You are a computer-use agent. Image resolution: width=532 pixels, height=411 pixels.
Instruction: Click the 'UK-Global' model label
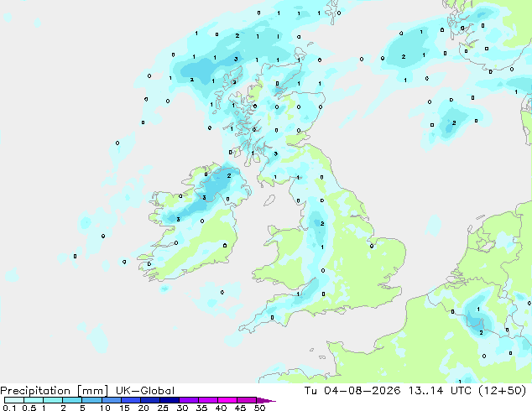click(145, 391)
